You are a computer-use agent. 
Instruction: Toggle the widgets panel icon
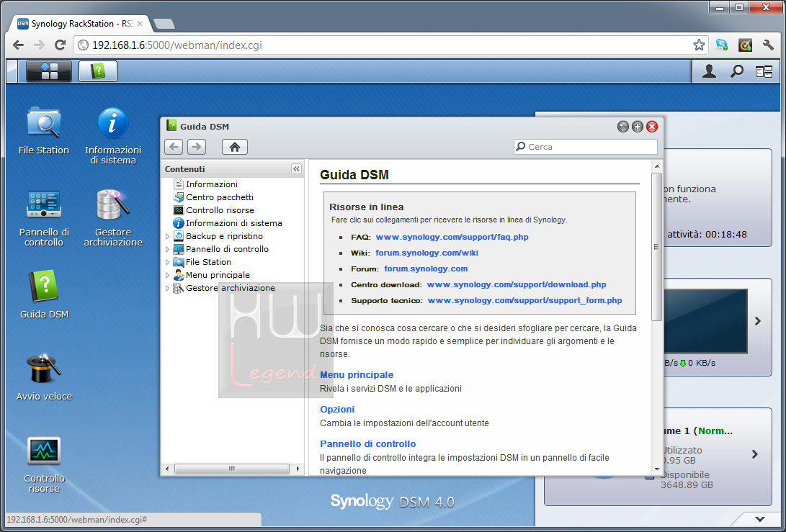tap(764, 72)
